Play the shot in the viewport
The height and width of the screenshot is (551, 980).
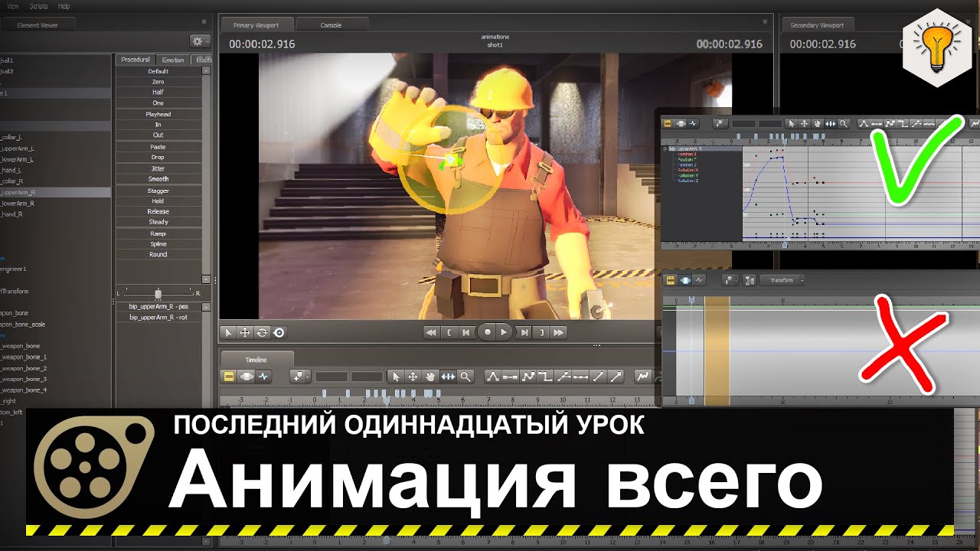pos(504,332)
